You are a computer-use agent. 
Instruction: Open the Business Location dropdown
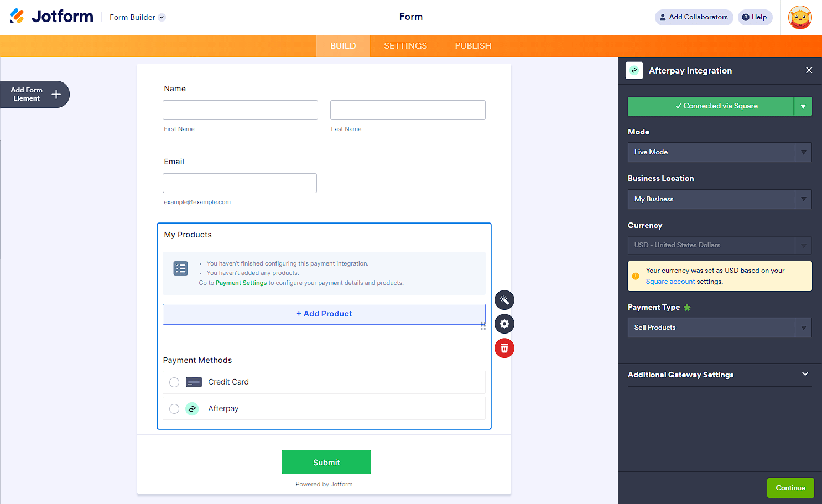coord(720,199)
